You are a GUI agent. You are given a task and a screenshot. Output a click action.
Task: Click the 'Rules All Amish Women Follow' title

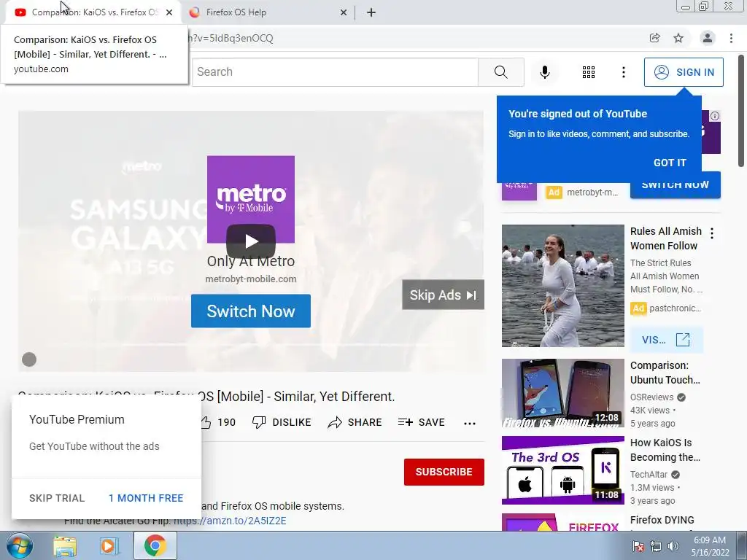[x=666, y=238]
